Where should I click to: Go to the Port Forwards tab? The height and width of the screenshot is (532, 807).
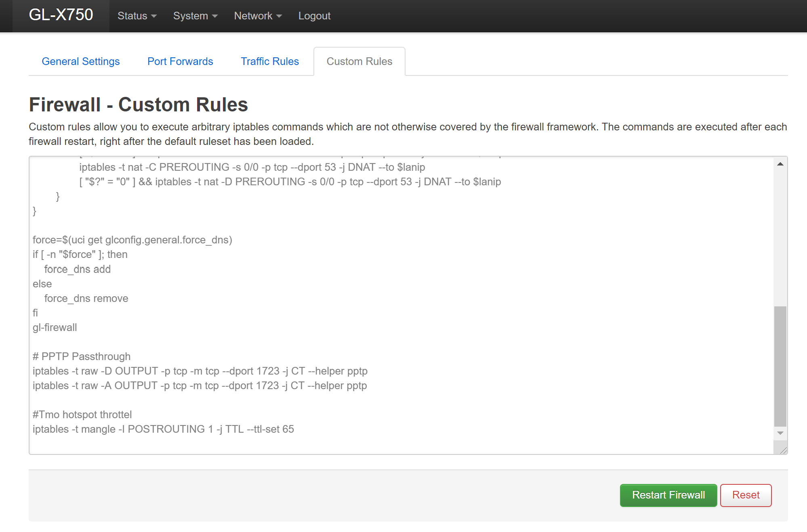[180, 61]
